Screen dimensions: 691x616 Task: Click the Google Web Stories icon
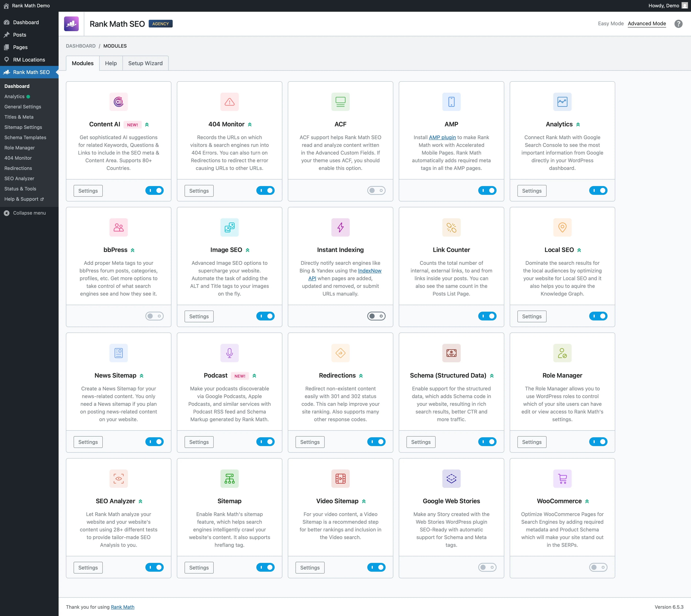[x=451, y=478]
